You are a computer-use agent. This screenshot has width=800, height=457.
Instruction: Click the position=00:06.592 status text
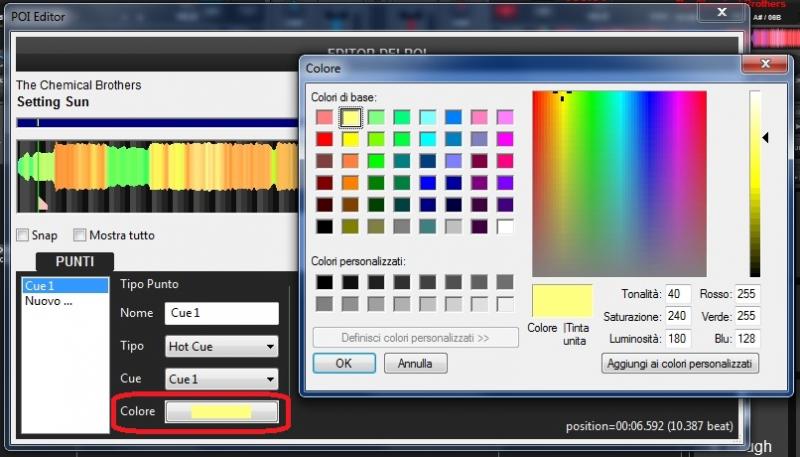point(649,426)
